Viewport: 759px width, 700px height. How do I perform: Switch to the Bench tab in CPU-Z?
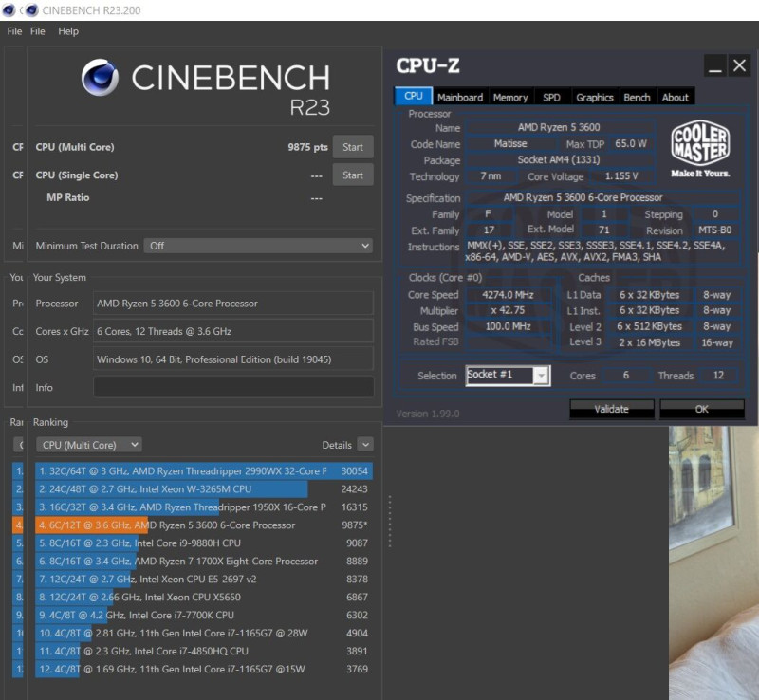click(637, 98)
